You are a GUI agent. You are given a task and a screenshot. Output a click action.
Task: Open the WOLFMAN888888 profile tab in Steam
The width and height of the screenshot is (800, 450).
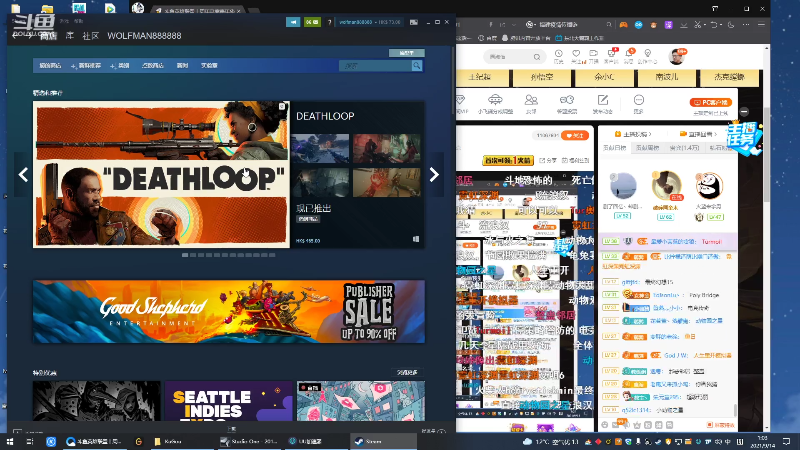144,36
